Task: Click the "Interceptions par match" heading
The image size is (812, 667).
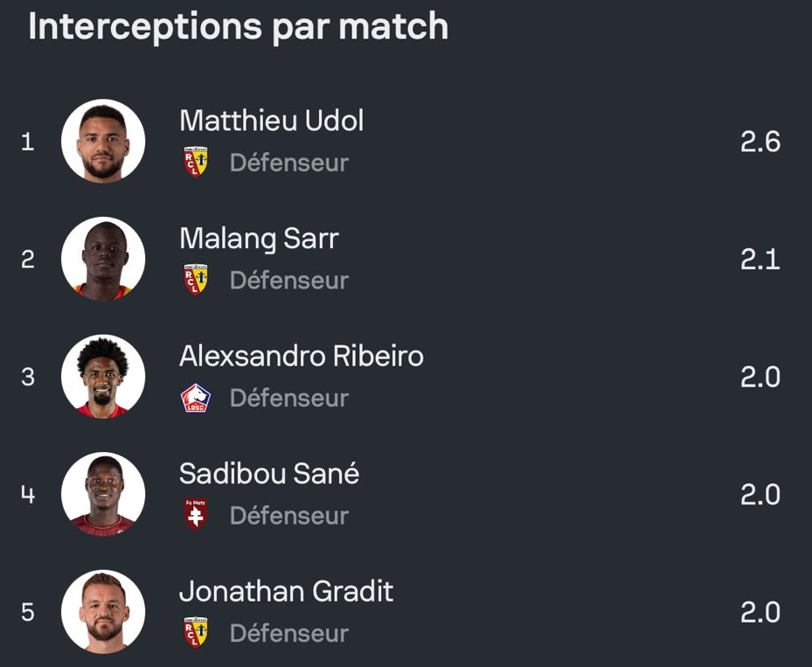Action: 238,27
